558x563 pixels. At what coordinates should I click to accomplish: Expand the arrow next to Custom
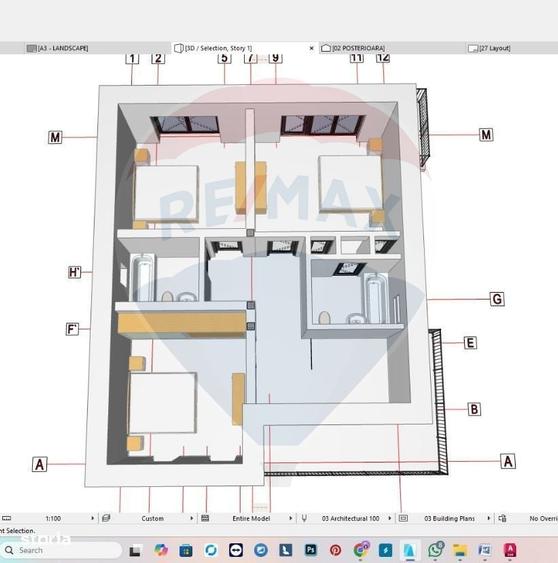coord(191,518)
